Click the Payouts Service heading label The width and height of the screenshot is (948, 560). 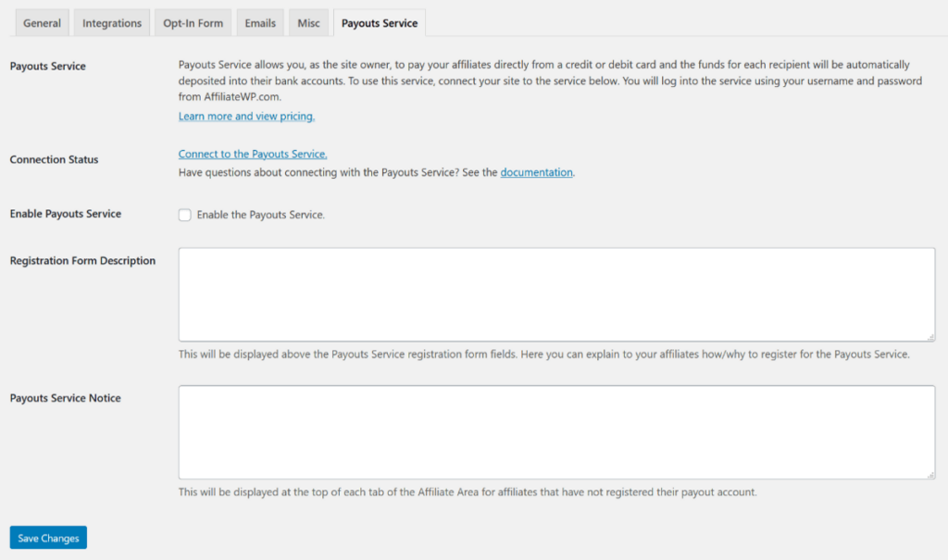[47, 68]
